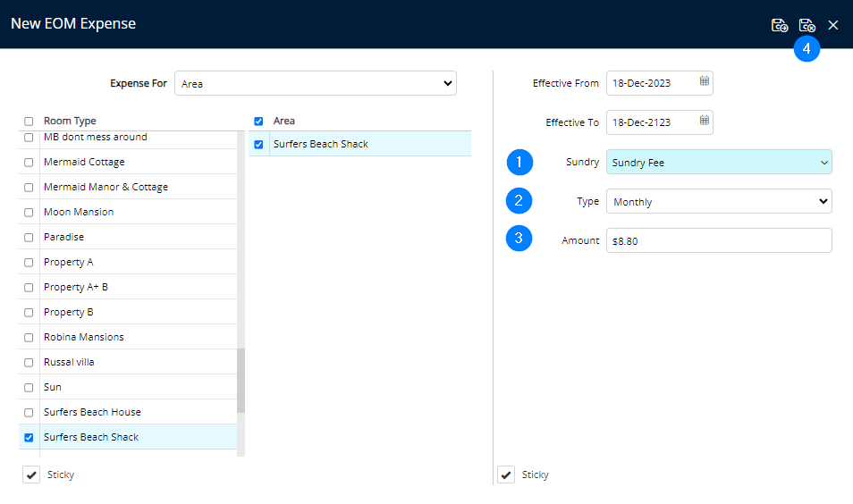Expand the Expense For dropdown
The width and height of the screenshot is (853, 504).
[316, 83]
